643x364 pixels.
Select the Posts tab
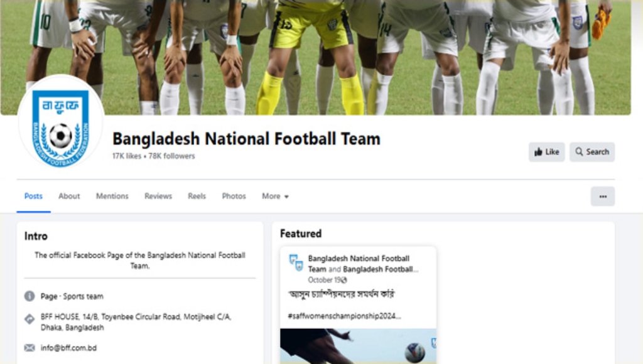click(33, 196)
